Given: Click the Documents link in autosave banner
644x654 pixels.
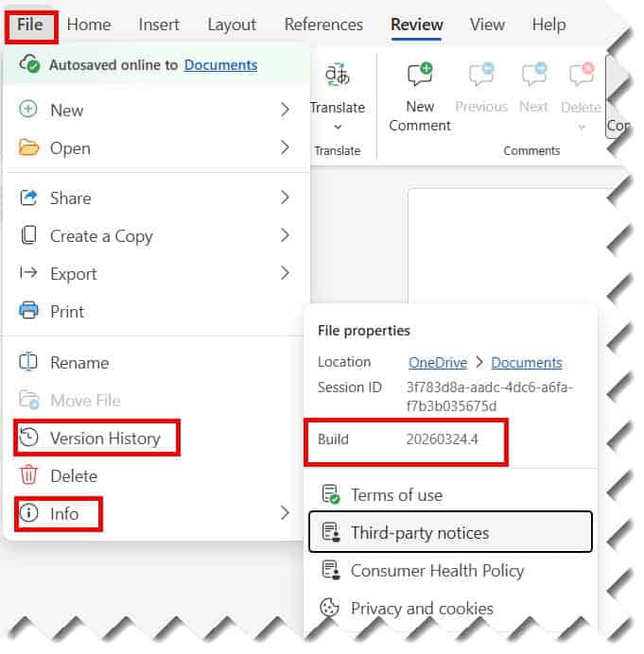Looking at the screenshot, I should tap(220, 65).
